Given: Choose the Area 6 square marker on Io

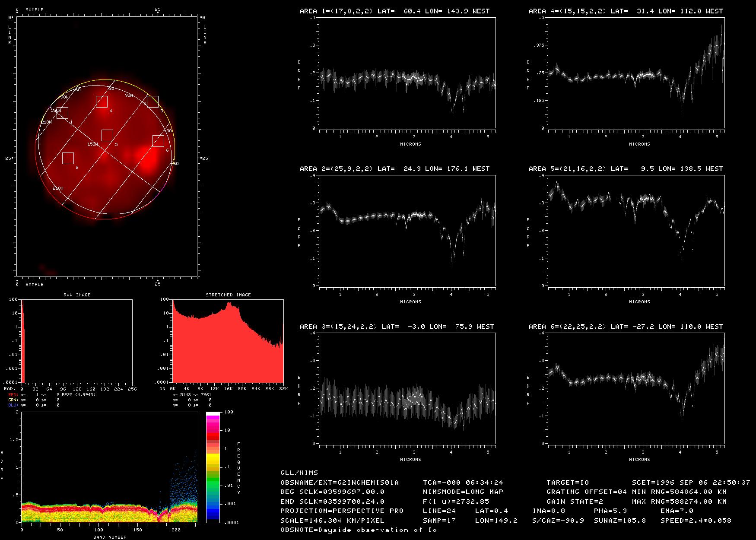Looking at the screenshot, I should point(158,141).
